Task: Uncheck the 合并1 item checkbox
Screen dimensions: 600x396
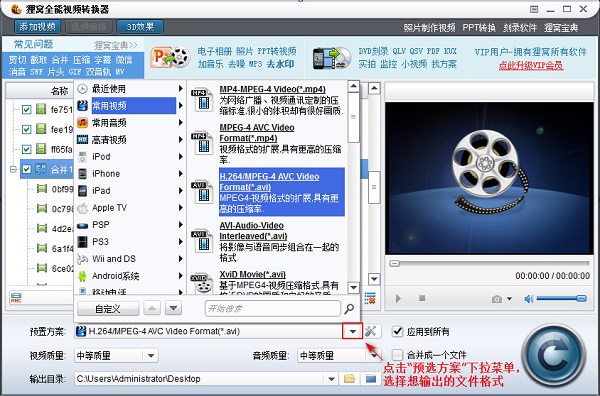Action: [x=26, y=169]
